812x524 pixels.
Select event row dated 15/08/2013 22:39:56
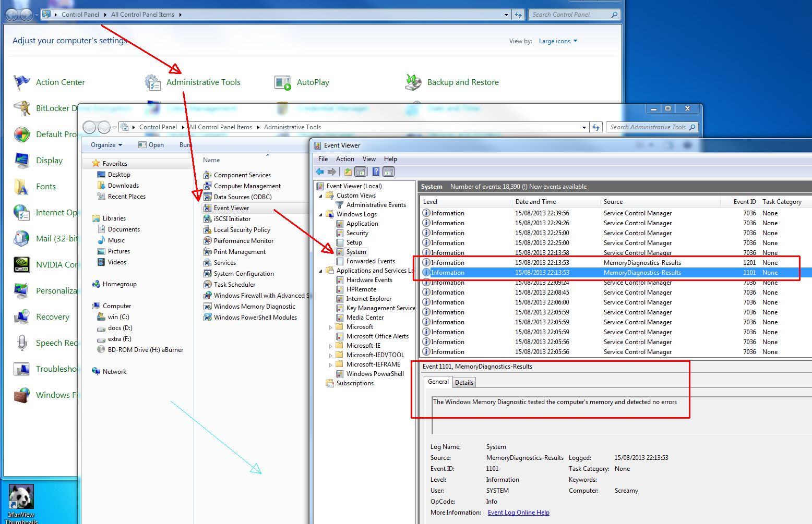point(616,213)
